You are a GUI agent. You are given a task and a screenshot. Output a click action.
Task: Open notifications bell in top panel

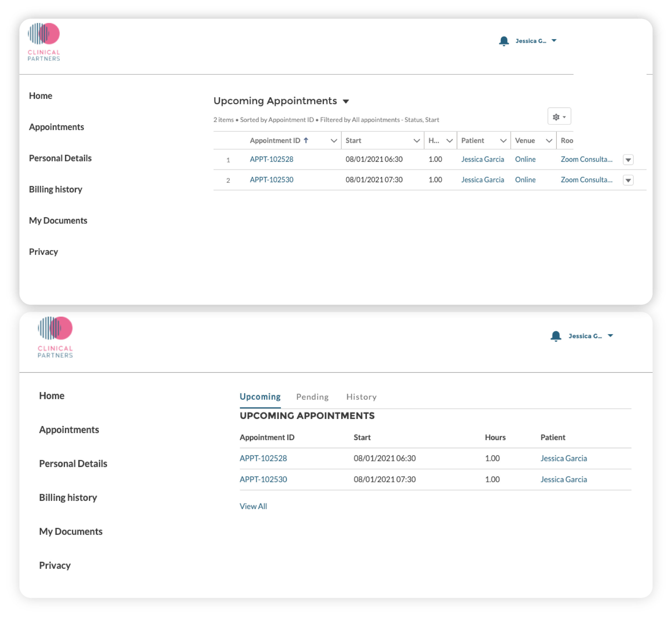(x=504, y=41)
